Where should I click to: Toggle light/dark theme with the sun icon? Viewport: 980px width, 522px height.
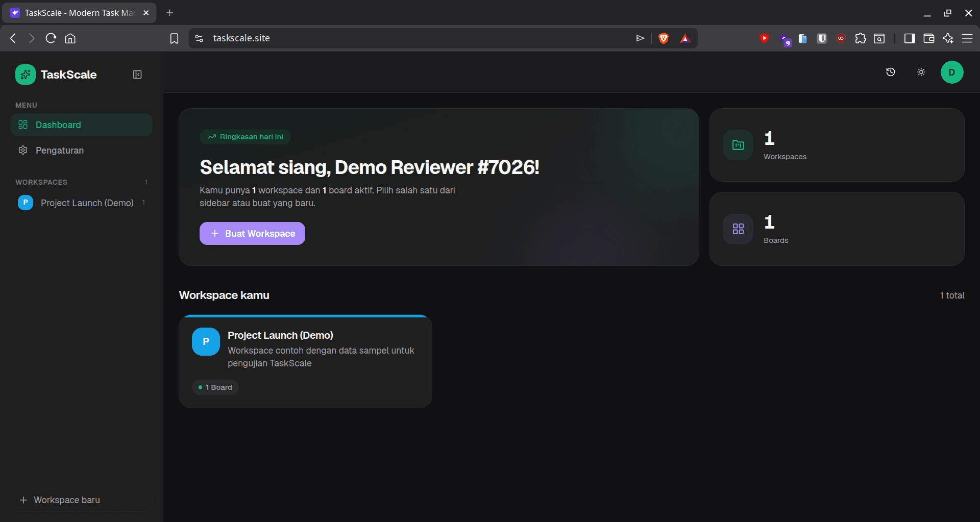tap(921, 72)
